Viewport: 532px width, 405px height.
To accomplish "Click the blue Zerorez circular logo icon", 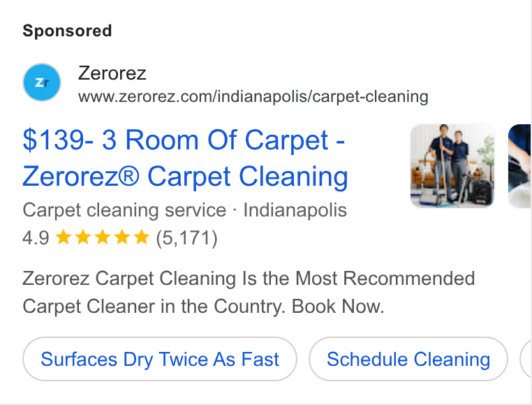I will pos(42,82).
